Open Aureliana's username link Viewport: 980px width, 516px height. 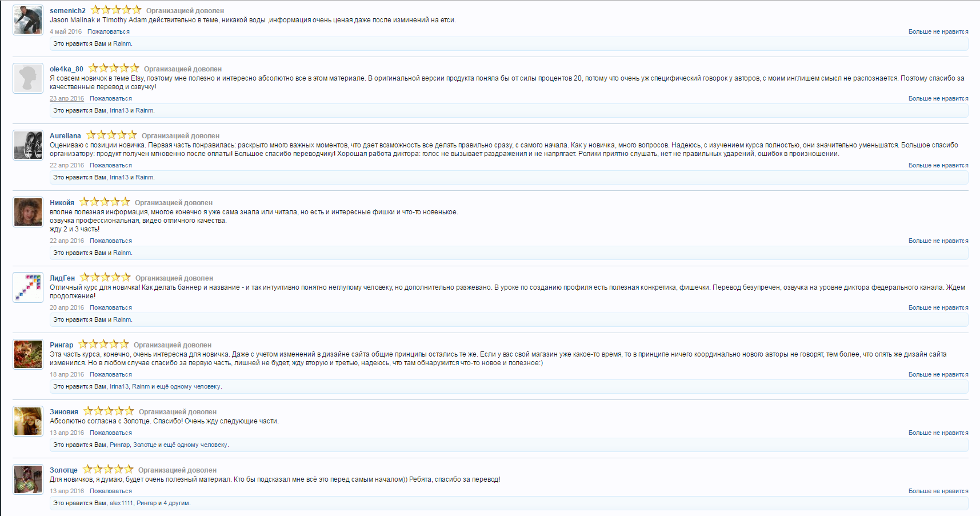(65, 136)
